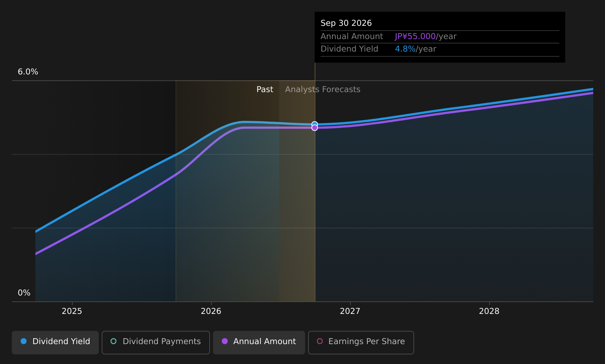
Task: Click the 2025 x-axis label
Action: pyautogui.click(x=72, y=311)
